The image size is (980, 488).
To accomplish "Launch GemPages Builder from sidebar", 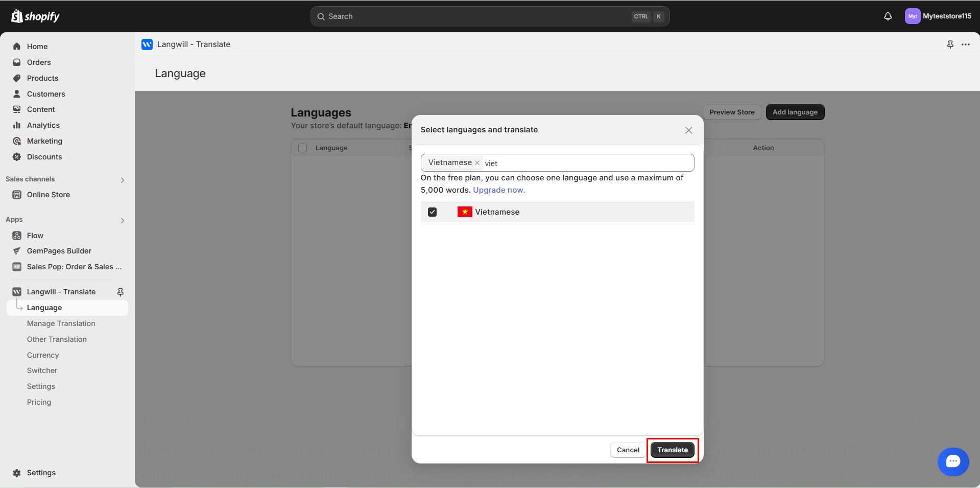I will 59,250.
